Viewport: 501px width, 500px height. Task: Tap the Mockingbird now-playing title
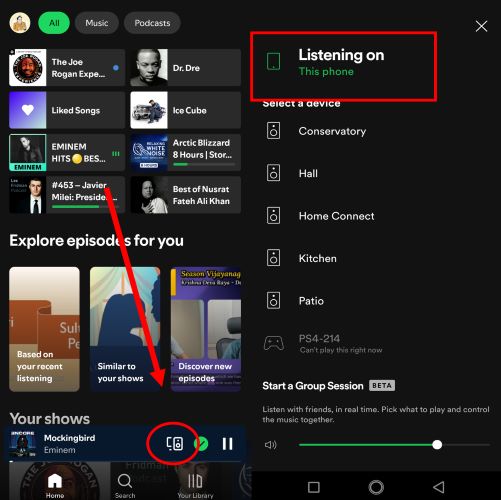[x=69, y=438]
